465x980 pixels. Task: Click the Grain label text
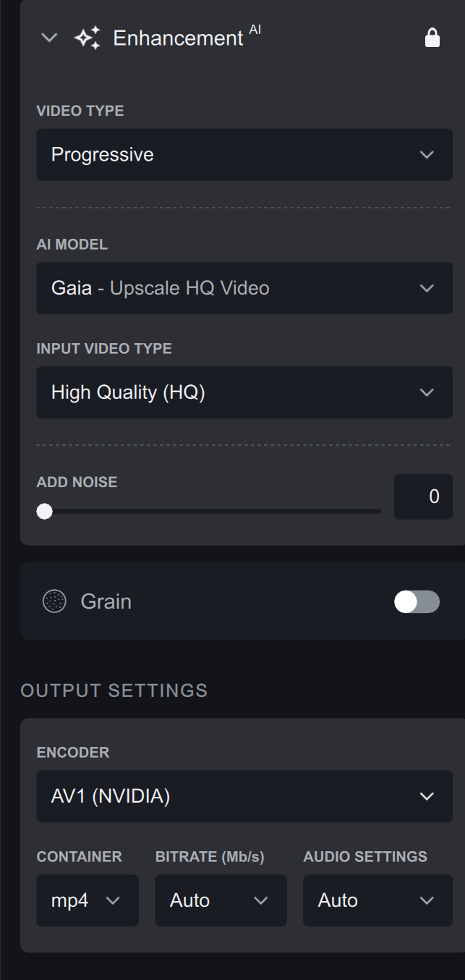(x=106, y=601)
